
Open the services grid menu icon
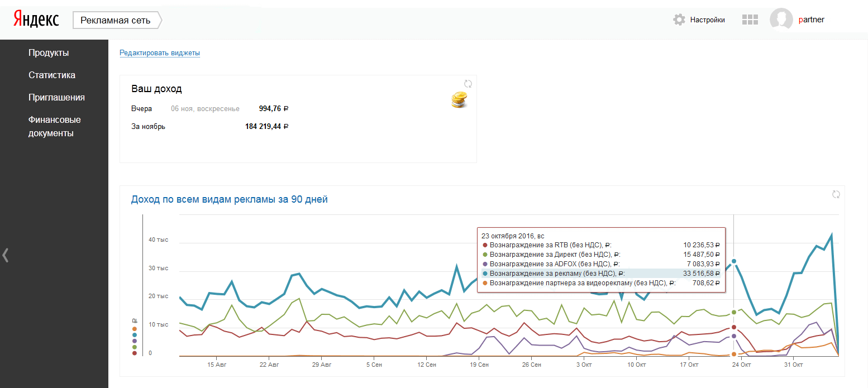(x=750, y=20)
